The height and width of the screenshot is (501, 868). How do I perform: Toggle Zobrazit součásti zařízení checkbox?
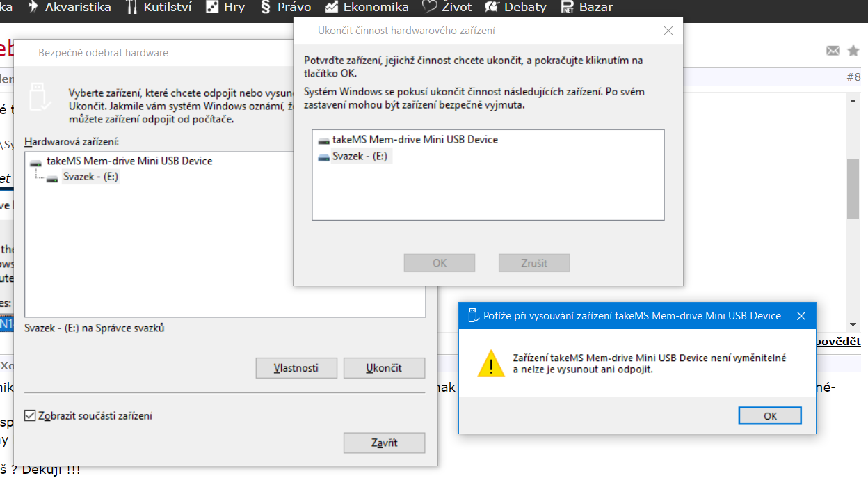[x=30, y=415]
